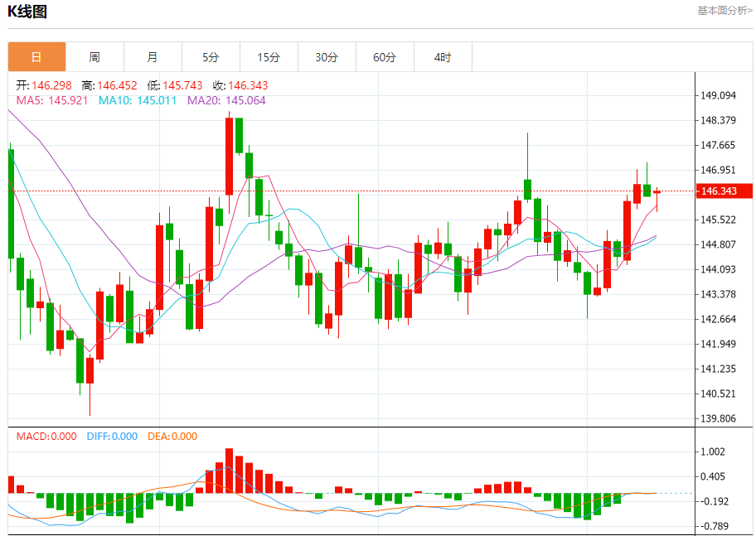Image resolution: width=756 pixels, height=536 pixels.
Task: Open the 5分 chart tab
Action: point(211,57)
